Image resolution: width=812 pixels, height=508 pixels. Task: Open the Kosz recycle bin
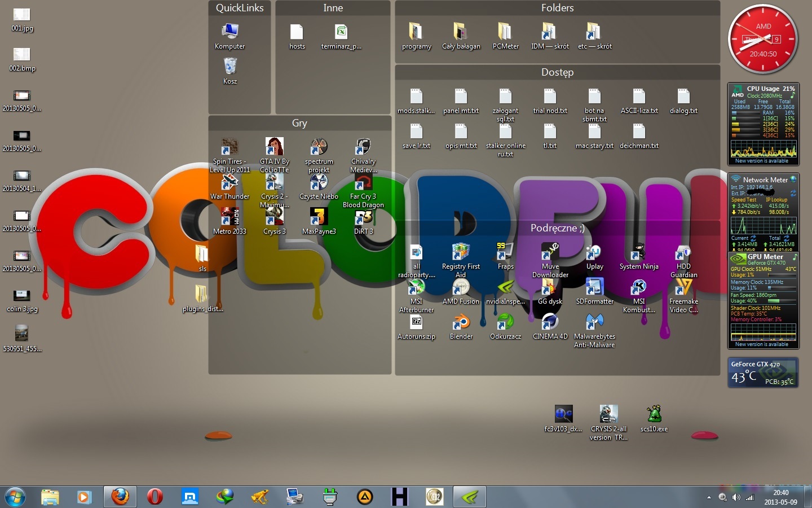tap(230, 72)
